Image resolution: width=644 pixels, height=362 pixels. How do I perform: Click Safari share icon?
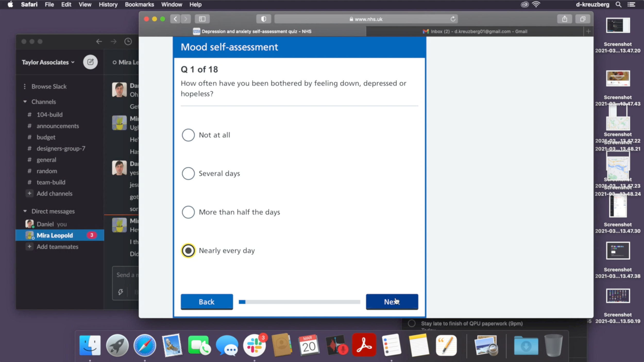[564, 19]
